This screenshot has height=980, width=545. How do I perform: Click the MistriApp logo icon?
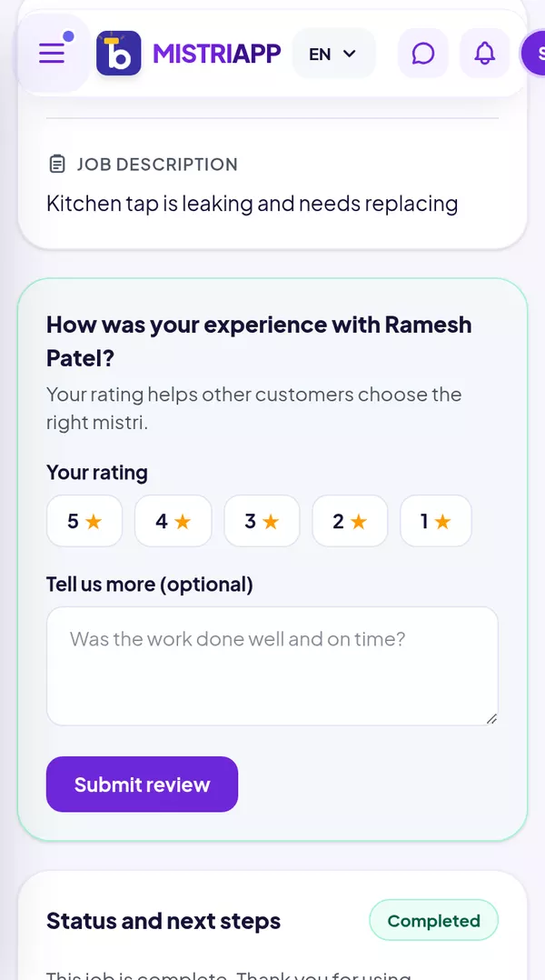point(119,53)
